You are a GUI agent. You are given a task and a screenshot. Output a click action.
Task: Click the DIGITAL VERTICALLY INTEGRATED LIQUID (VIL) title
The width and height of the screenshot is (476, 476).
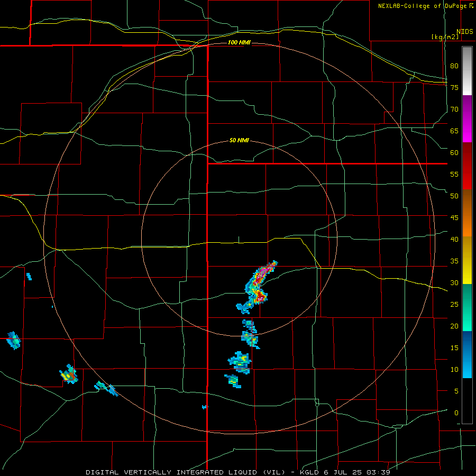tap(187, 472)
